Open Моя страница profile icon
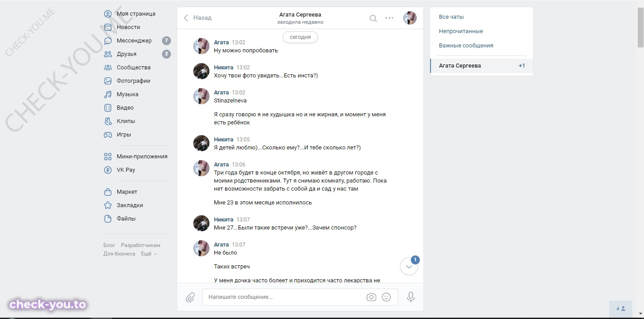The image size is (644, 319). tap(108, 14)
